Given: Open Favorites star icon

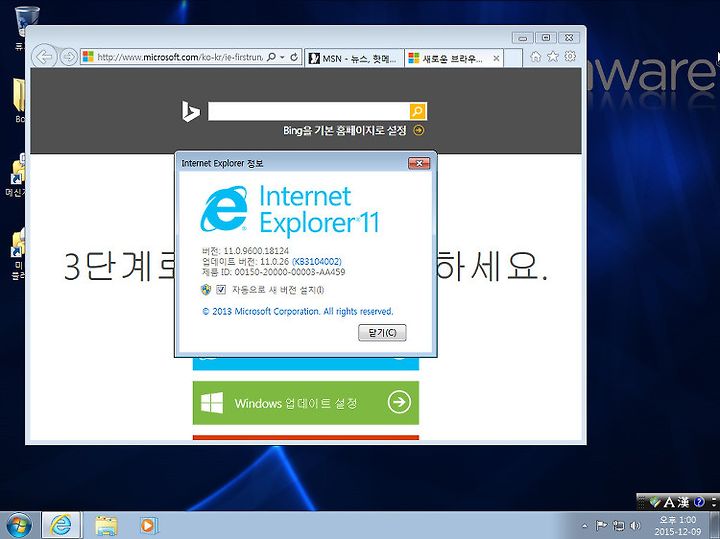Looking at the screenshot, I should [552, 56].
